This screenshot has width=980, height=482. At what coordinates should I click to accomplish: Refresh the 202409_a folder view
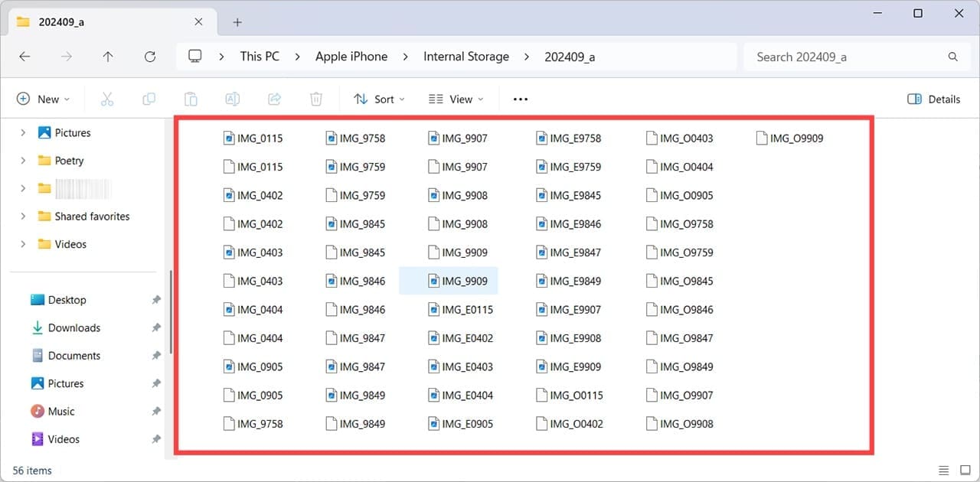(150, 57)
